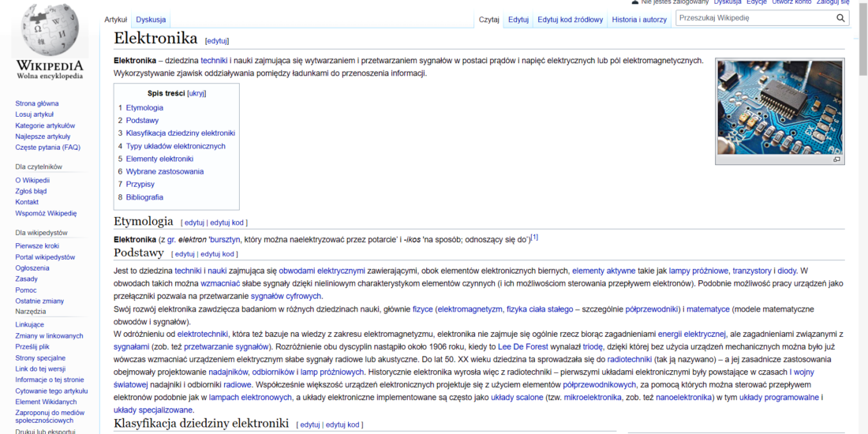Screen dimensions: 868x434
Task: Open the circuit board thumbnail image
Action: click(x=780, y=107)
